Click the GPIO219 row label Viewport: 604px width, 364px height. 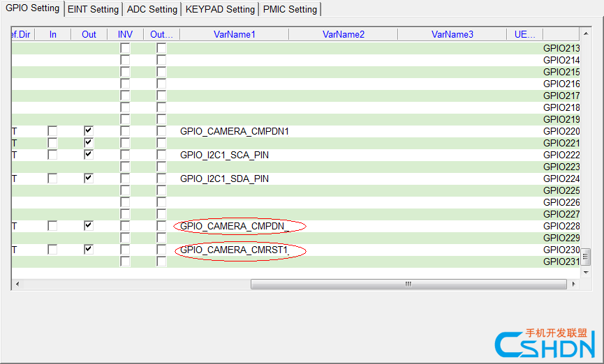pyautogui.click(x=561, y=120)
